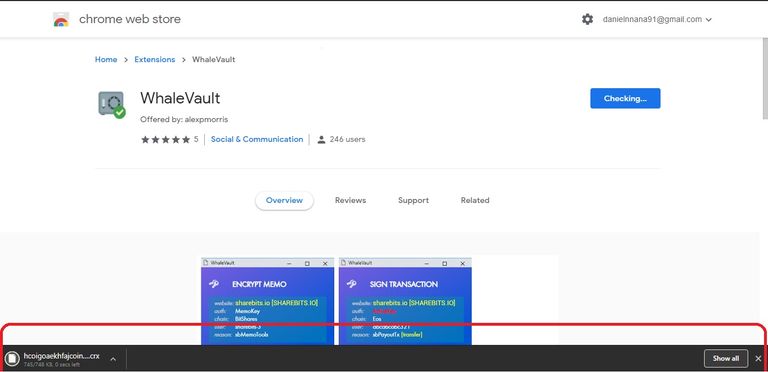Click Show all downloads button
This screenshot has width=768, height=372.
(x=725, y=358)
